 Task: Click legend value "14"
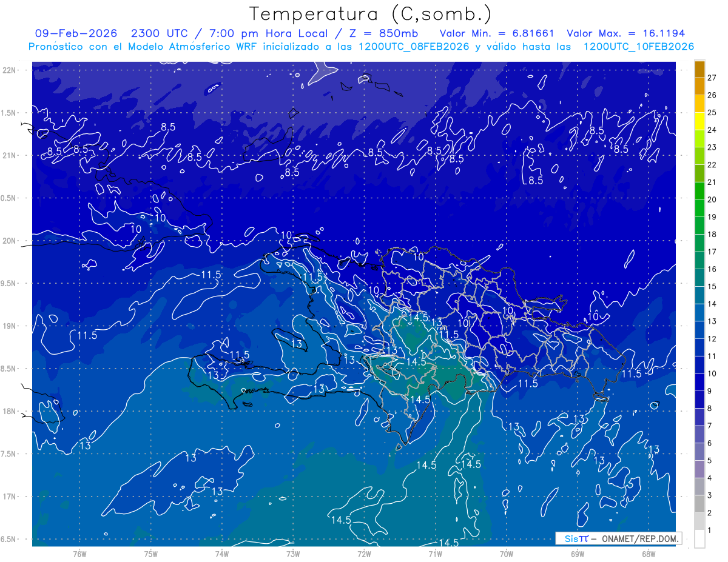click(x=712, y=304)
